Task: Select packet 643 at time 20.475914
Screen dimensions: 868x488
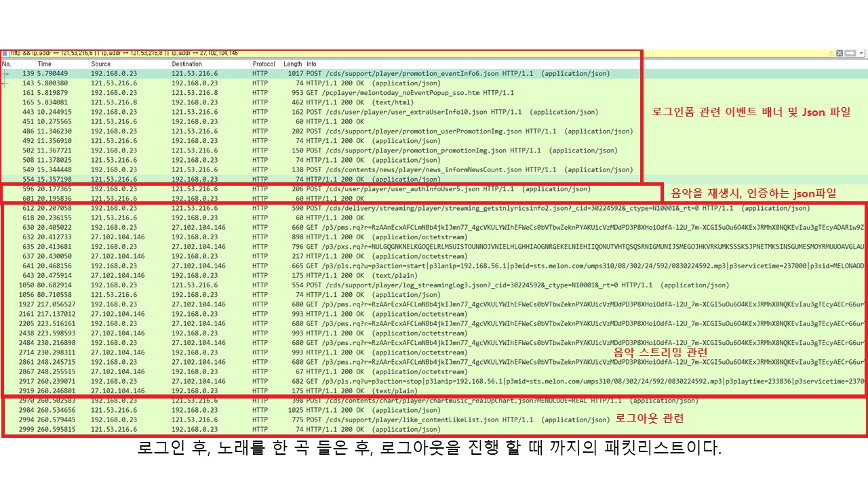Action: [434, 276]
